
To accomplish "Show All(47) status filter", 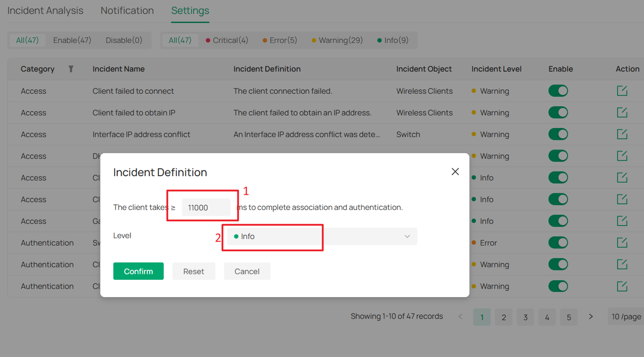I will coord(27,40).
